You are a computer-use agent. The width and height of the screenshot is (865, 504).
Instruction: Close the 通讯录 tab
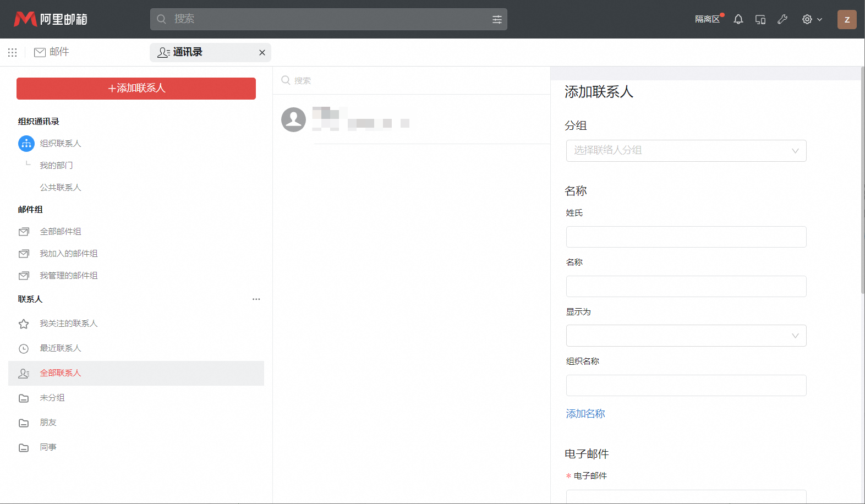[262, 53]
